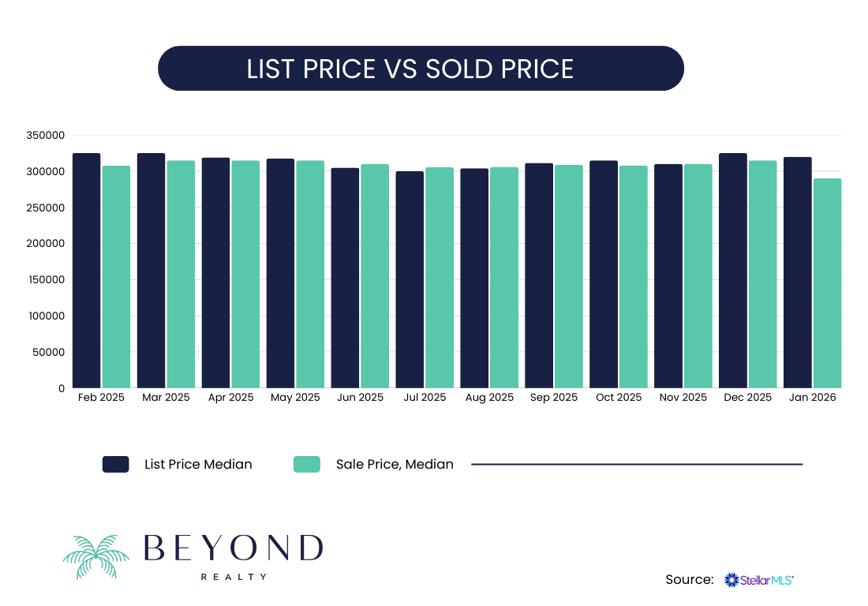
Task: Click the BEYOND wordmark text
Action: [234, 548]
